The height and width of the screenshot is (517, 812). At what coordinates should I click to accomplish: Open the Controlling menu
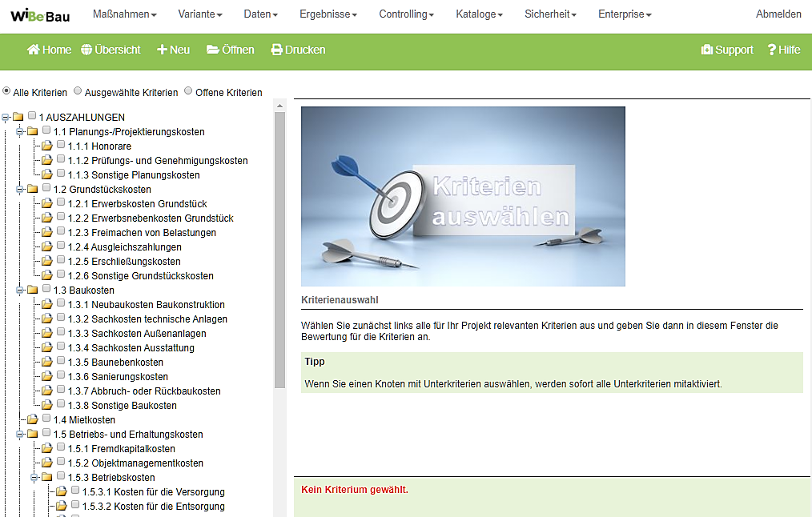pos(406,14)
